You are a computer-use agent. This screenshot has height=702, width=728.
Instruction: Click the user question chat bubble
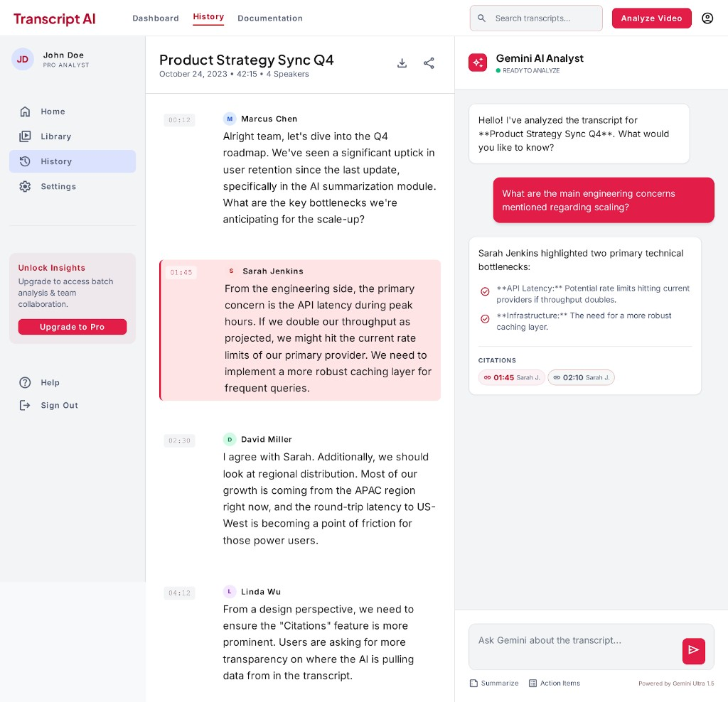[603, 200]
